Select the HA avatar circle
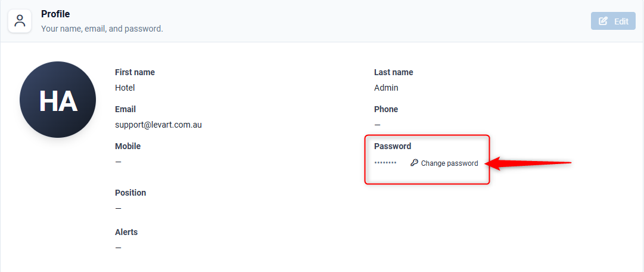Screen dimensions: 644x272 point(58,100)
